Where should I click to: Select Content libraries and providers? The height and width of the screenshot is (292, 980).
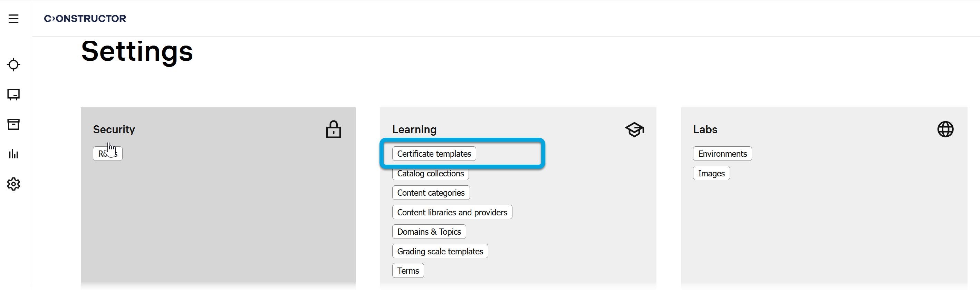(452, 212)
